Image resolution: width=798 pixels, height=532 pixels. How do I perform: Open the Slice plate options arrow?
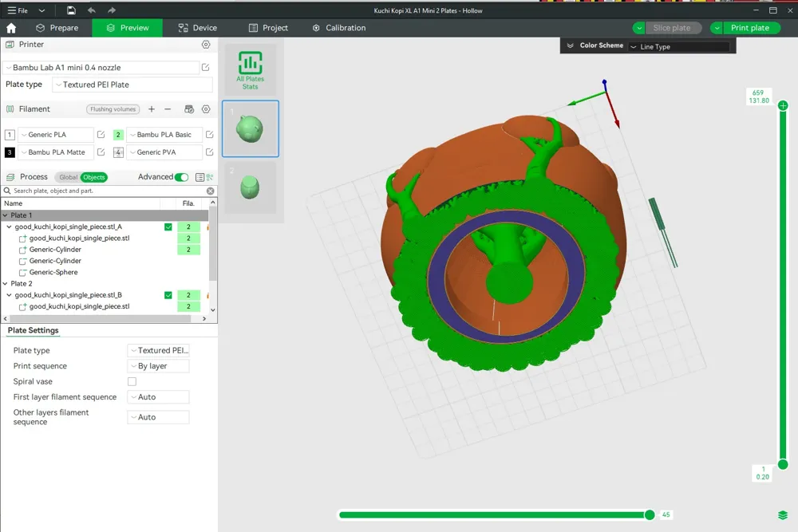point(639,28)
